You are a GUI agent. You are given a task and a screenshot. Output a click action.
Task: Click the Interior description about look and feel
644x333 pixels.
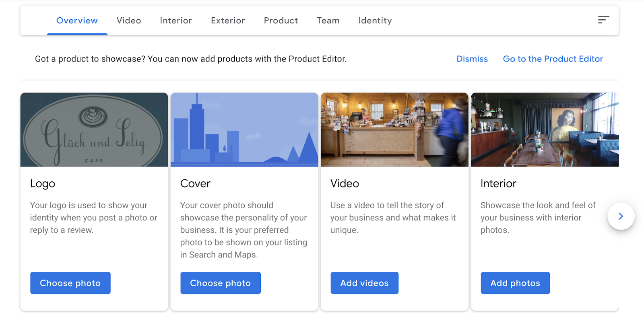[538, 218]
